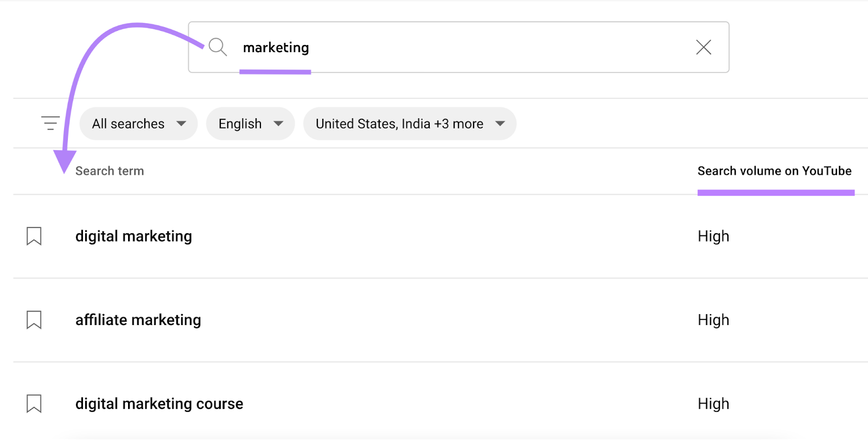Open the affiliate marketing search term
The width and height of the screenshot is (868, 440).
pos(138,320)
